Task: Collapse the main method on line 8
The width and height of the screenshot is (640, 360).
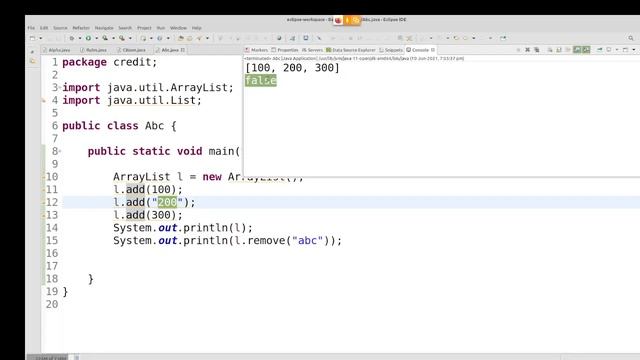Action: [x=60, y=151]
